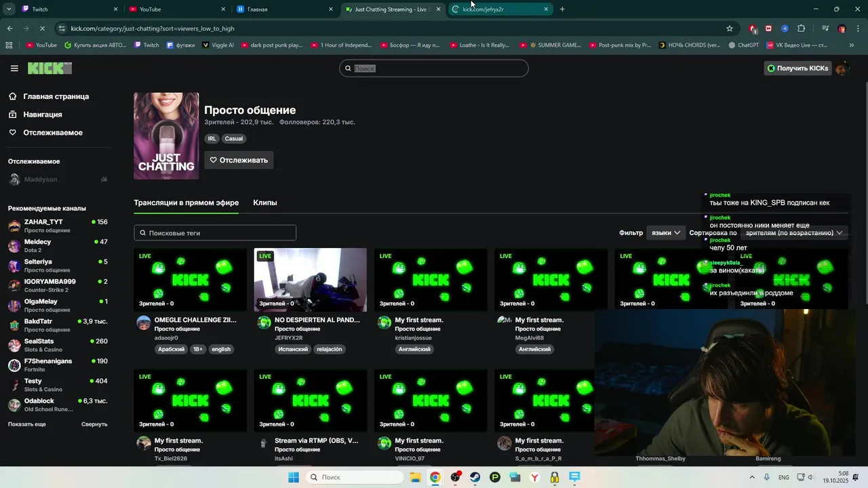
Task: Open the user profile avatar menu
Action: 842,68
